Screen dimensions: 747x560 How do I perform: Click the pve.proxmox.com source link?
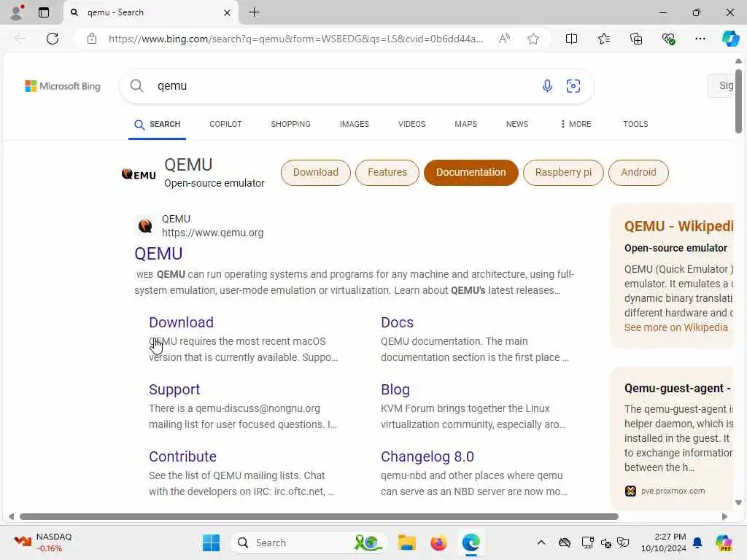tap(673, 491)
